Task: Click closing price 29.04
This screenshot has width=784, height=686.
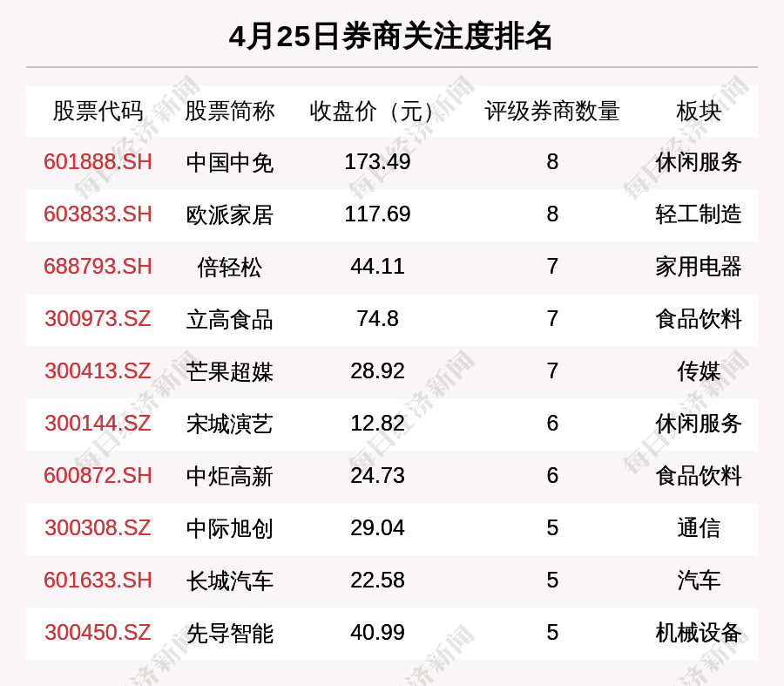Action: coord(377,528)
